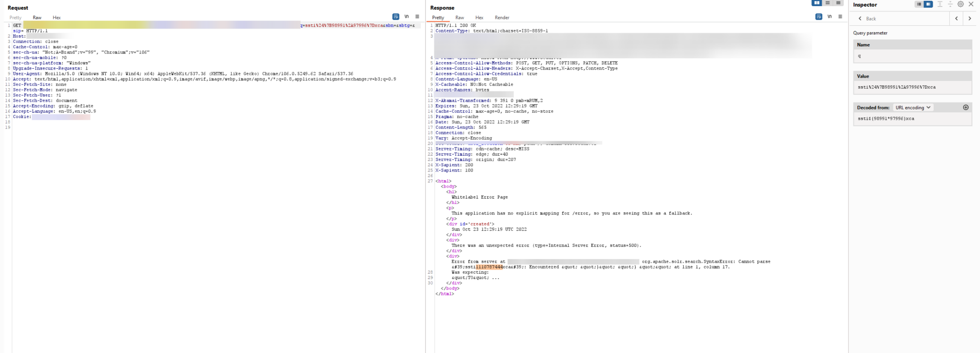
Task: Go Back in the Inspector panel
Action: point(867,18)
